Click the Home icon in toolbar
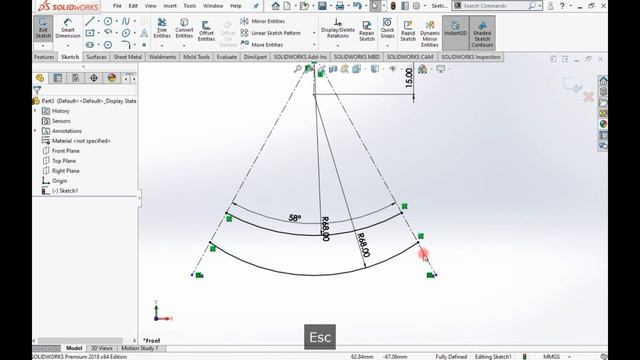The image size is (640, 360). (276, 6)
